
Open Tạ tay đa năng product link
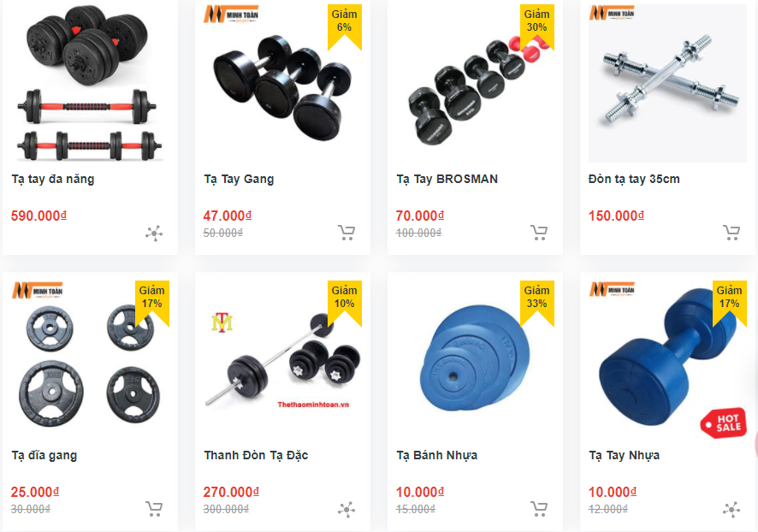[53, 179]
